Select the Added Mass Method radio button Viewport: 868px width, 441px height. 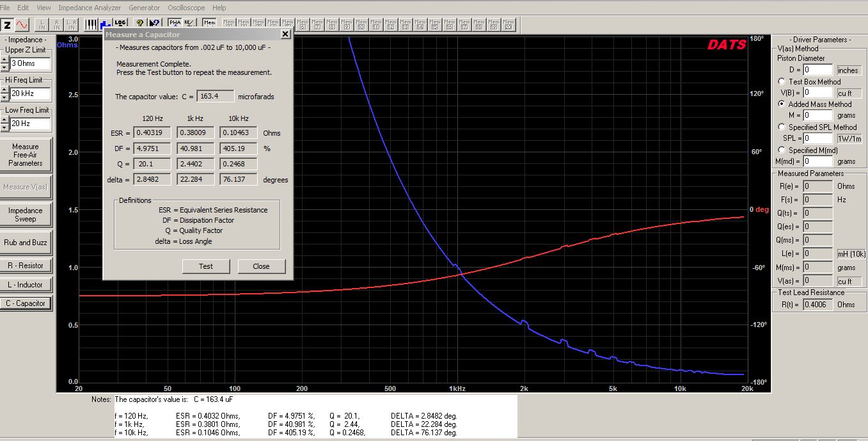pyautogui.click(x=782, y=104)
